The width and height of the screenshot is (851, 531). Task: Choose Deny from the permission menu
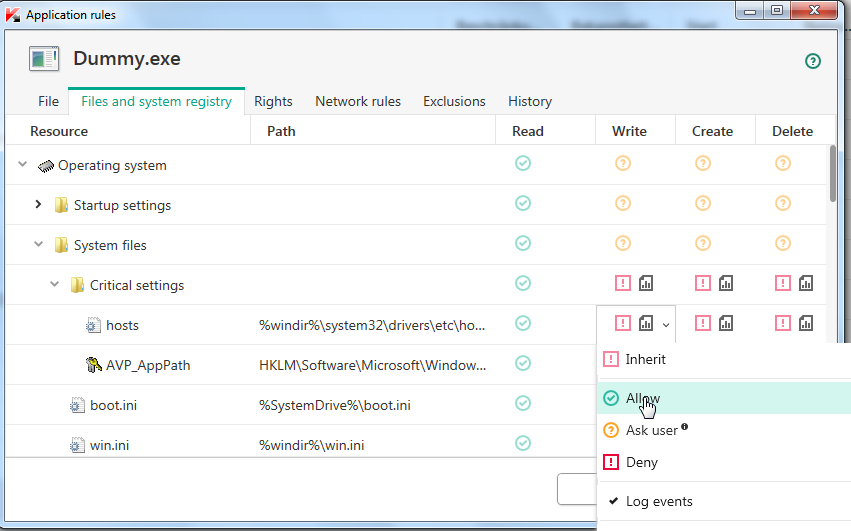(641, 462)
